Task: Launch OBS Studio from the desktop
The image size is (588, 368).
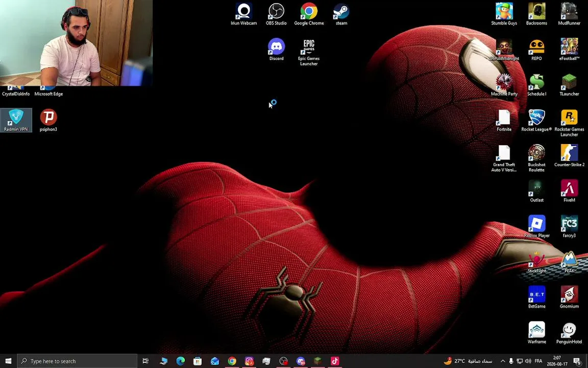Action: [x=276, y=14]
